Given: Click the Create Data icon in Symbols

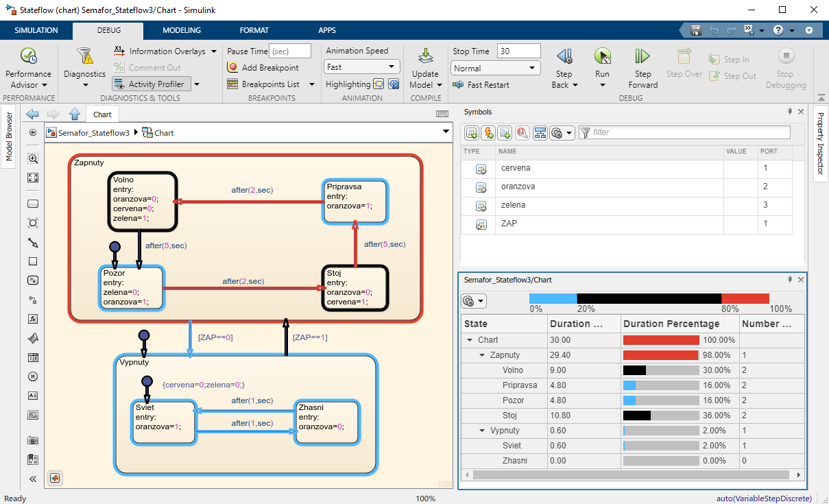Looking at the screenshot, I should pyautogui.click(x=472, y=132).
